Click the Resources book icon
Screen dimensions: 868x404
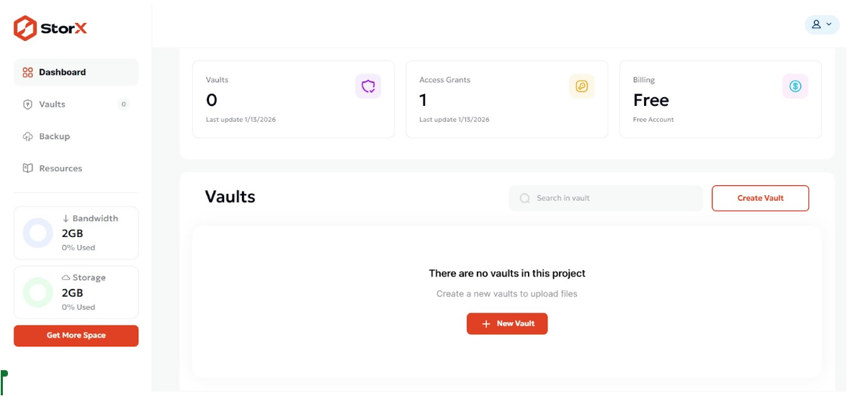pyautogui.click(x=28, y=169)
